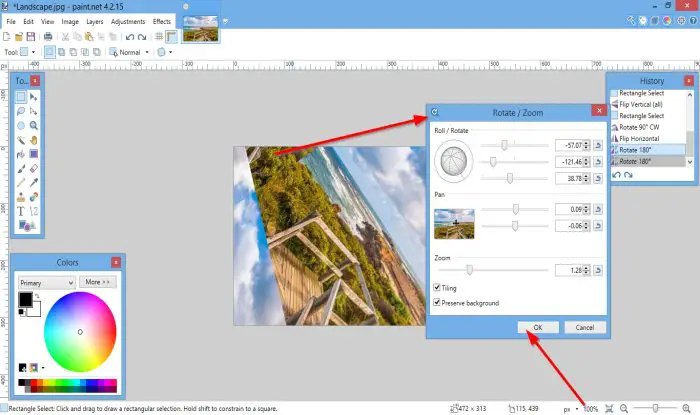Open the Normal selection mode dropdown
Viewport: 700px width, 415px height.
(147, 52)
